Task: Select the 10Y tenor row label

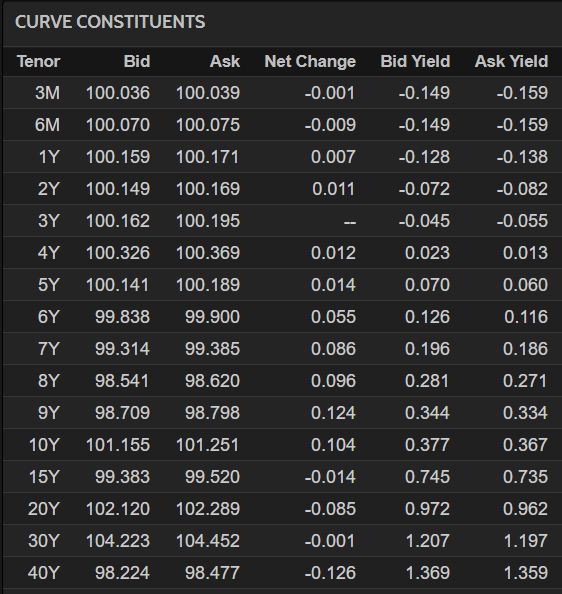Action: (44, 445)
